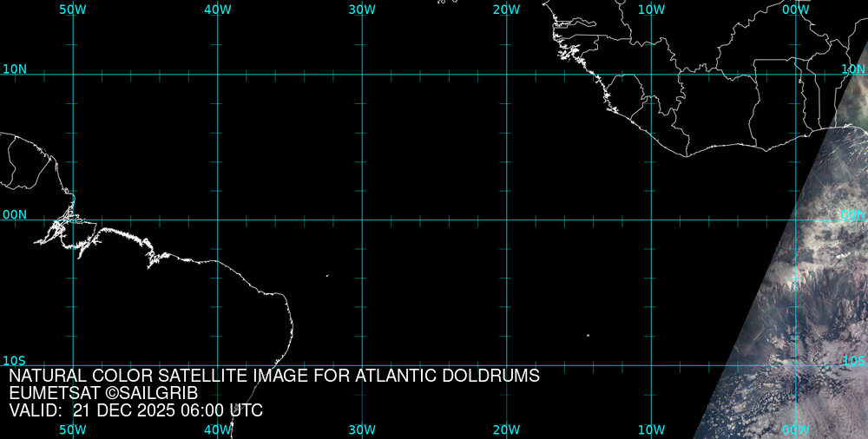
Task: Click the 50W longitude label on top edge
Action: (73, 9)
